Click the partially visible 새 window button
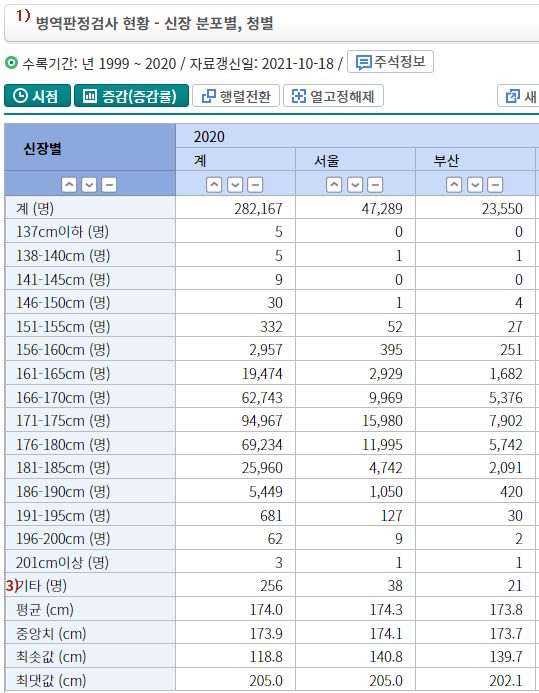The width and height of the screenshot is (539, 693). (x=519, y=96)
